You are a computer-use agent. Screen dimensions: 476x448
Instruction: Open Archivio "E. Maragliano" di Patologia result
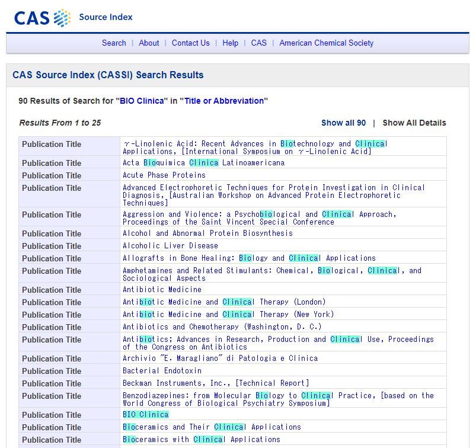tap(220, 359)
